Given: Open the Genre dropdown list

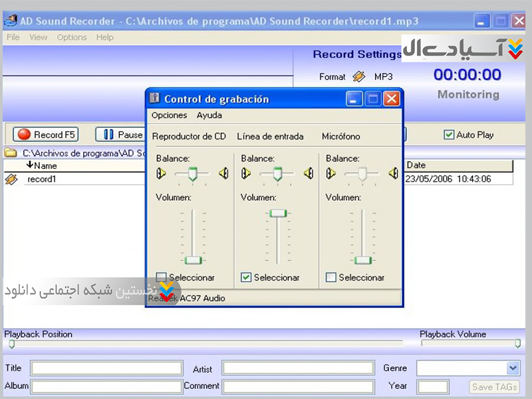Looking at the screenshot, I should [x=512, y=368].
